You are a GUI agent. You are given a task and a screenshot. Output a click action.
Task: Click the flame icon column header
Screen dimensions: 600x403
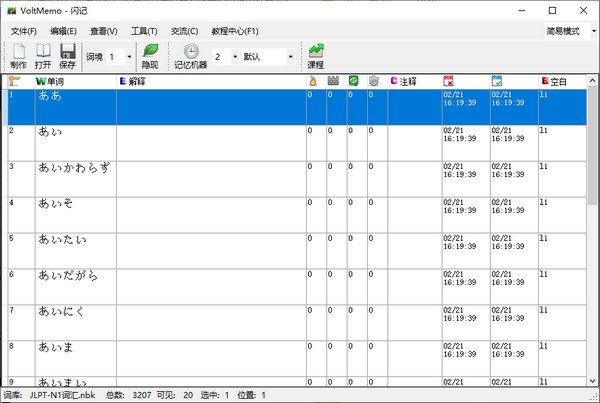pyautogui.click(x=312, y=81)
